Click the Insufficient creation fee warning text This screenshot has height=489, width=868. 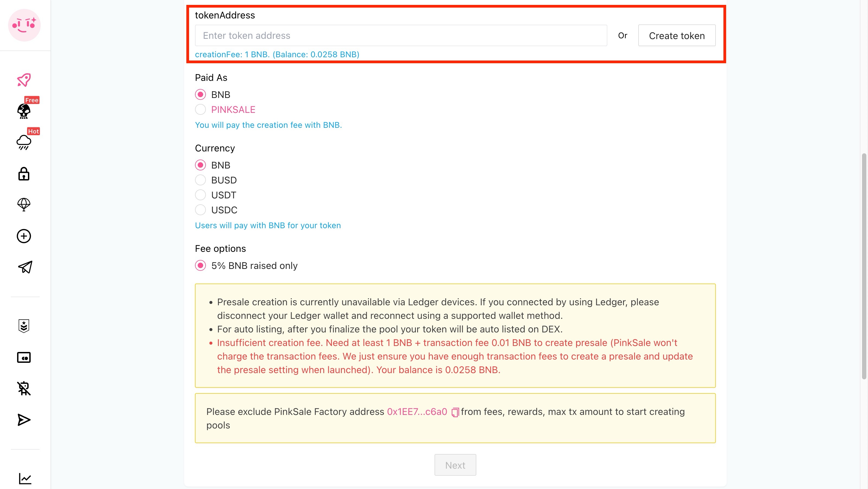pyautogui.click(x=455, y=356)
